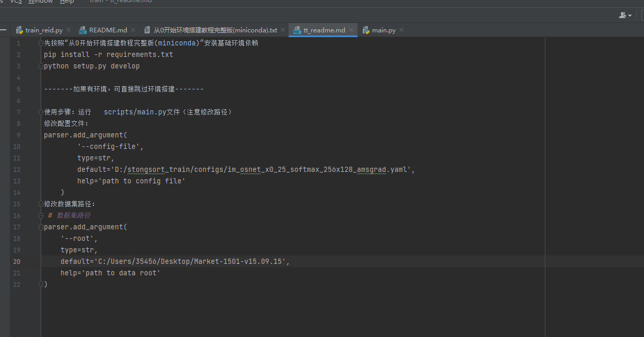Click the README.md markdown file icon
The height and width of the screenshot is (337, 644).
[x=82, y=30]
